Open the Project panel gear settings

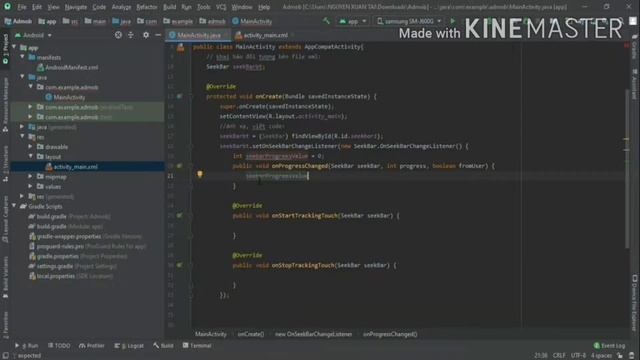[146, 35]
